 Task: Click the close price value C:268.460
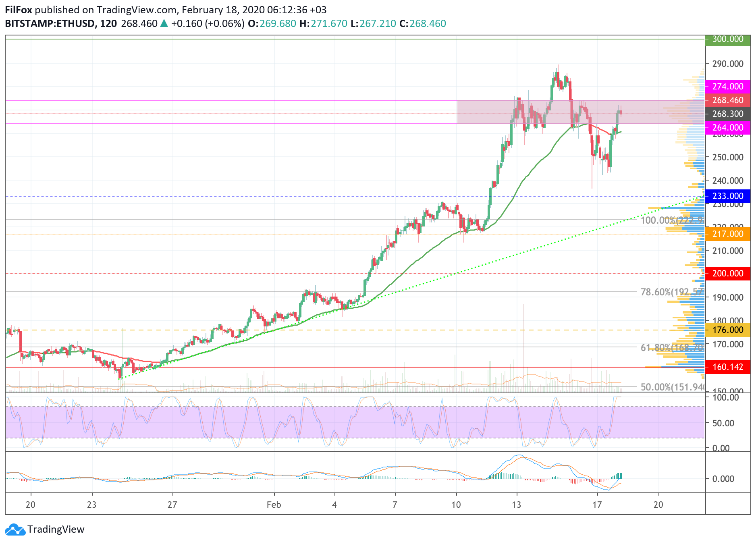[423, 23]
